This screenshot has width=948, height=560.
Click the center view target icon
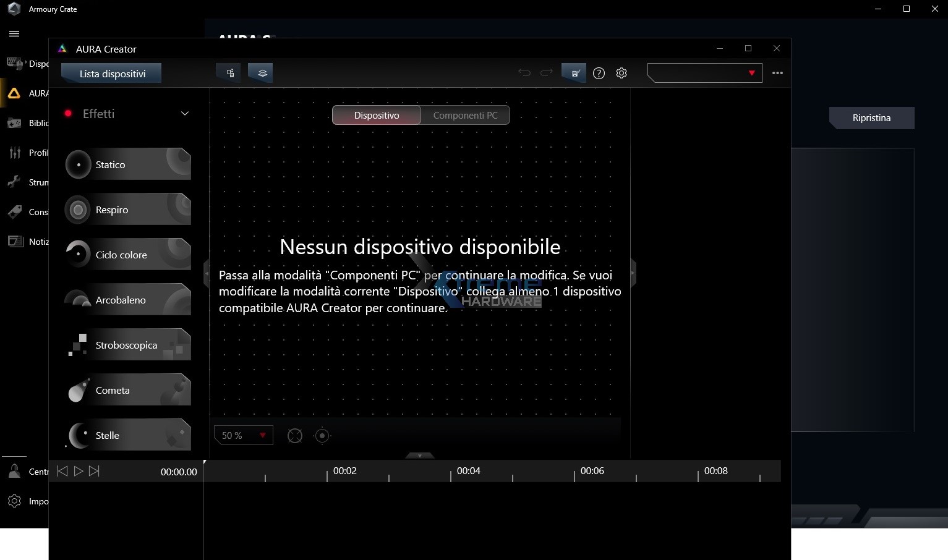tap(322, 436)
